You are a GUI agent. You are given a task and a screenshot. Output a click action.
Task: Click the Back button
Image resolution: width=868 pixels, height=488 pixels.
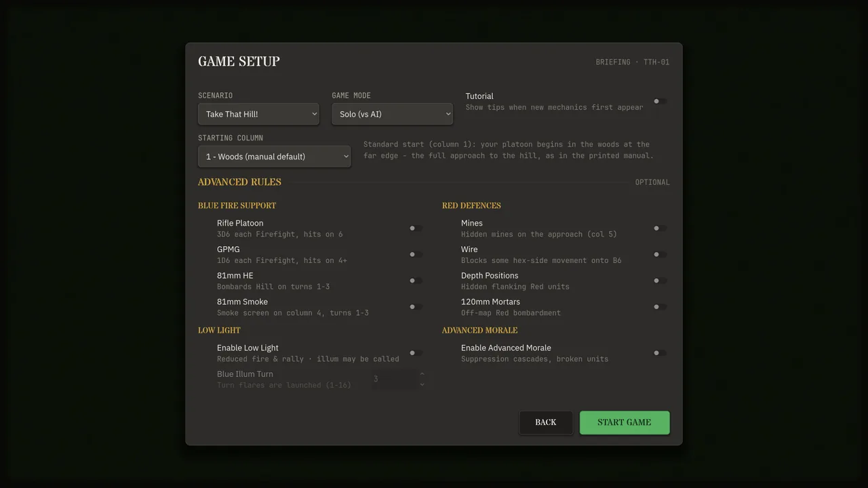point(546,422)
